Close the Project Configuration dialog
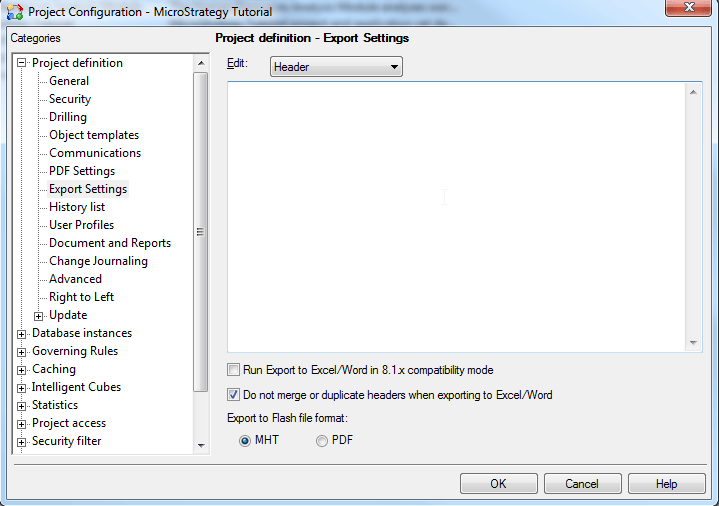719x506 pixels. pos(688,8)
